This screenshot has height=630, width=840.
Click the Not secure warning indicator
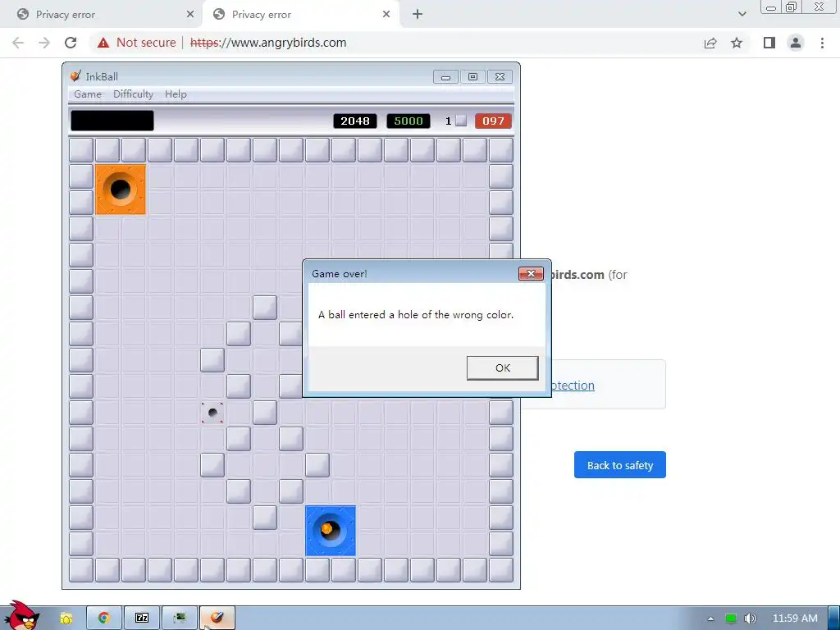(137, 43)
